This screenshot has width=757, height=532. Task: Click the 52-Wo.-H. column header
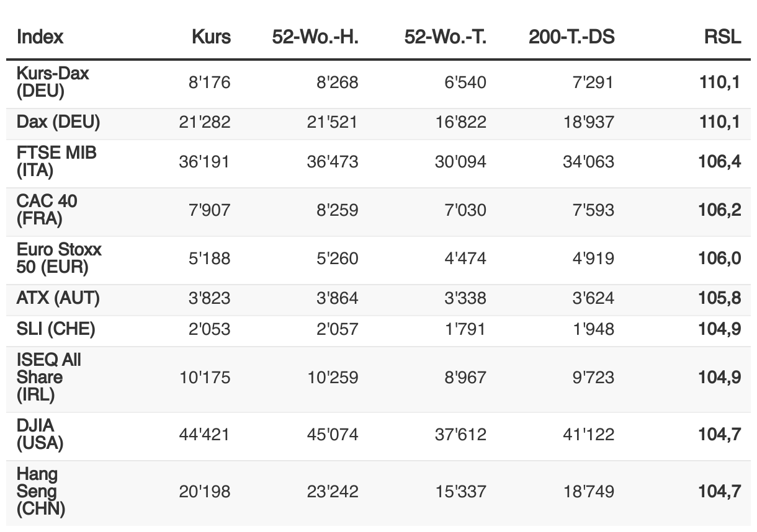pyautogui.click(x=315, y=37)
